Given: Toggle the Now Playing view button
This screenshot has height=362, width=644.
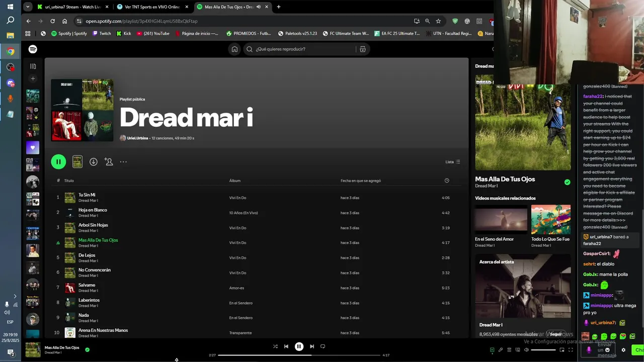Looking at the screenshot, I should point(492,350).
